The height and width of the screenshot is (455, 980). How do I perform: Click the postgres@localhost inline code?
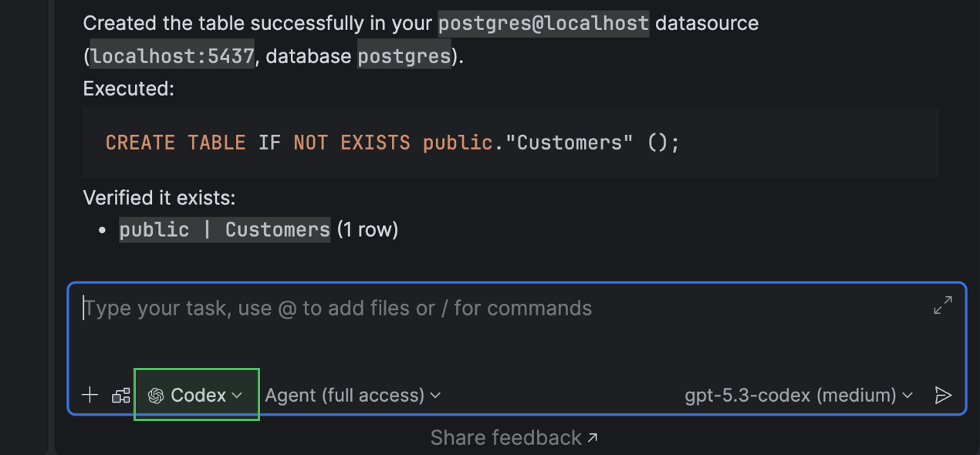[x=543, y=23]
